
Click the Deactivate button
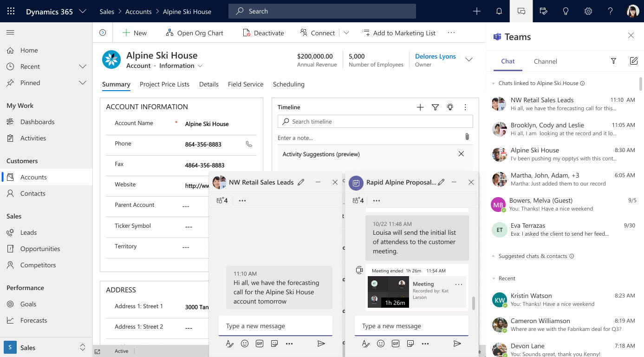coord(264,33)
